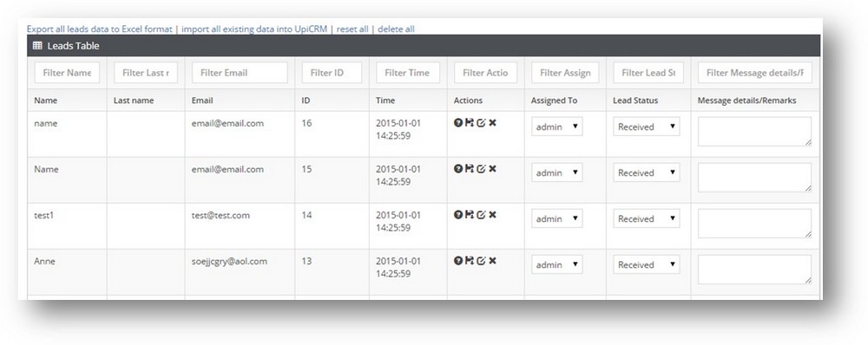Image resolution: width=868 pixels, height=345 pixels.
Task: Click save icon in test1 row
Action: [x=470, y=214]
